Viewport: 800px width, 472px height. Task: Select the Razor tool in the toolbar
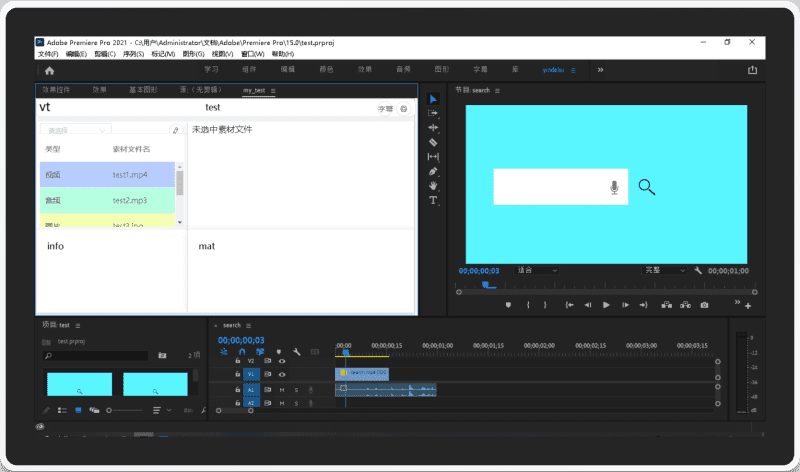coord(433,142)
